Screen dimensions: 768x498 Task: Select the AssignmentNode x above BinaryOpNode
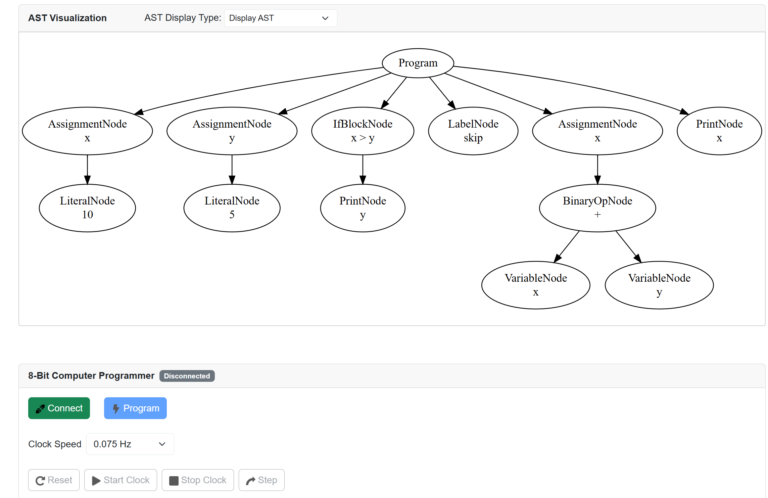tap(597, 131)
